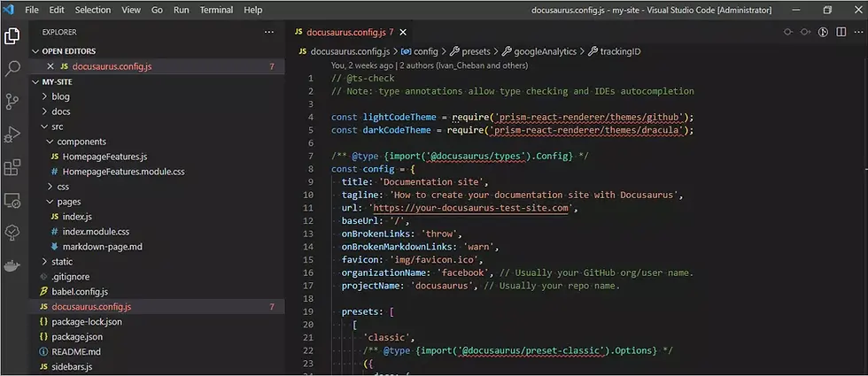This screenshot has width=868, height=376.
Task: Restore down the VS Code window
Action: (x=827, y=10)
